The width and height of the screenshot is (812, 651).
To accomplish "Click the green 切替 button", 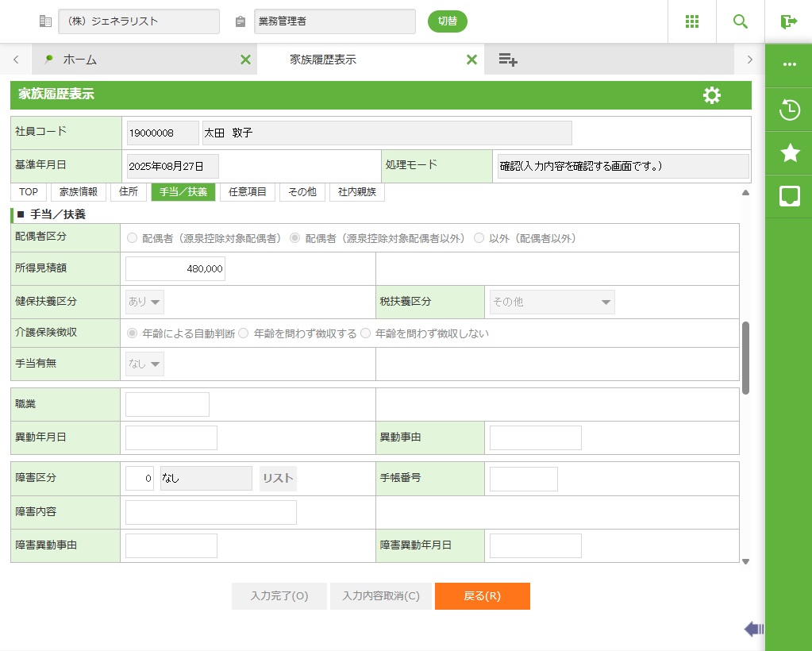I will pyautogui.click(x=448, y=21).
